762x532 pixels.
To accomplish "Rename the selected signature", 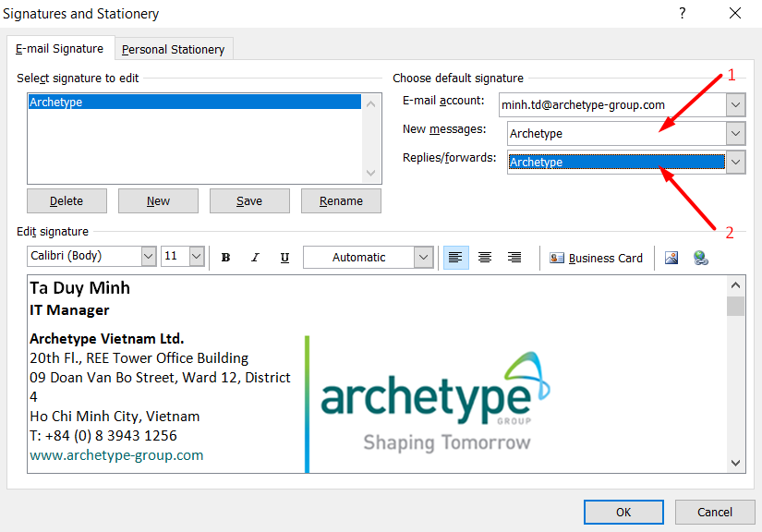I will pos(341,201).
